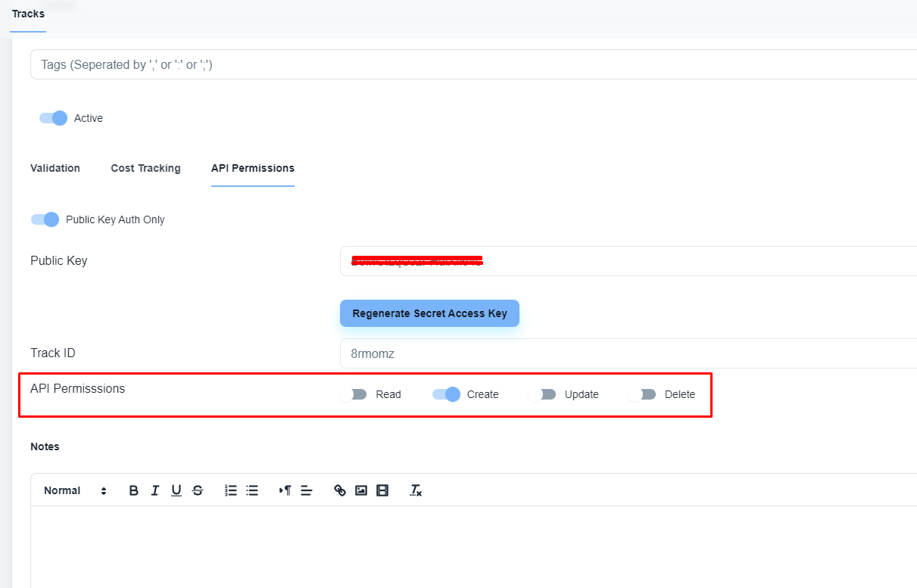Apply strikethrough formatting to text

(198, 490)
